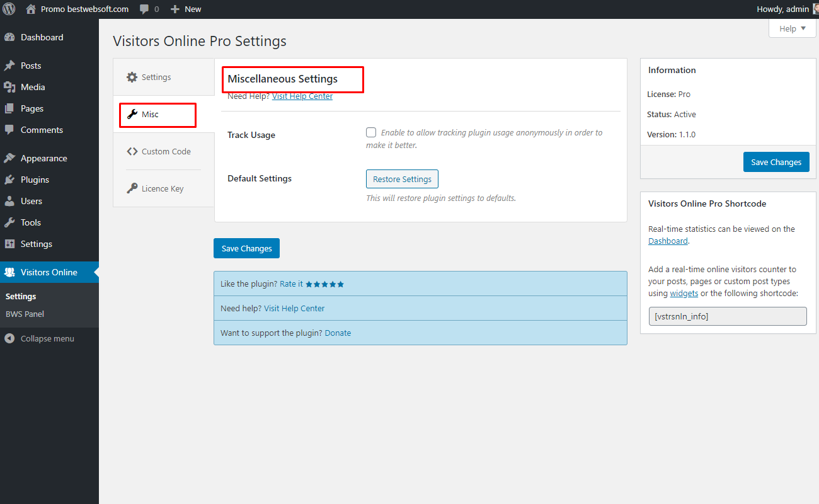Open the Licence Key tab

(x=164, y=188)
